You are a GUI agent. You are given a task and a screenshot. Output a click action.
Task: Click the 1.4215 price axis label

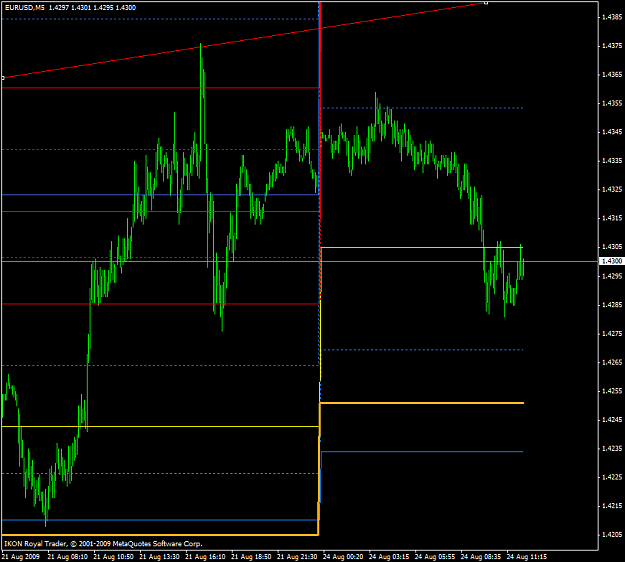[x=612, y=506]
